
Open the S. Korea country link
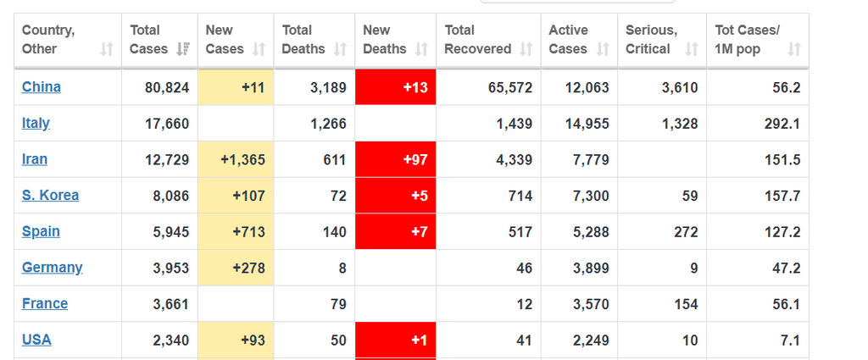[x=50, y=195]
